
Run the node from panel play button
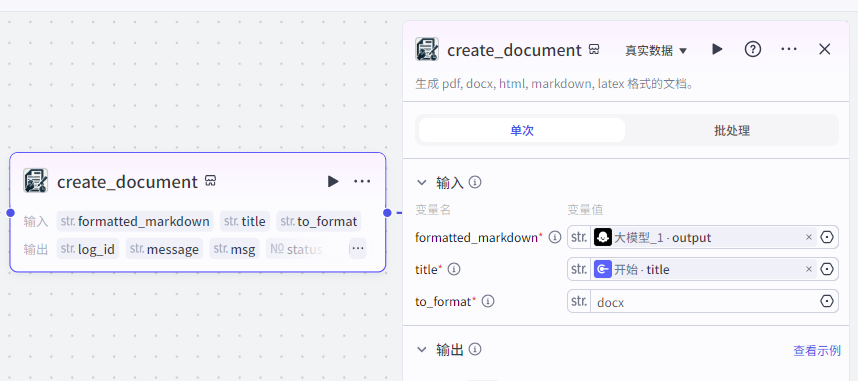(717, 49)
